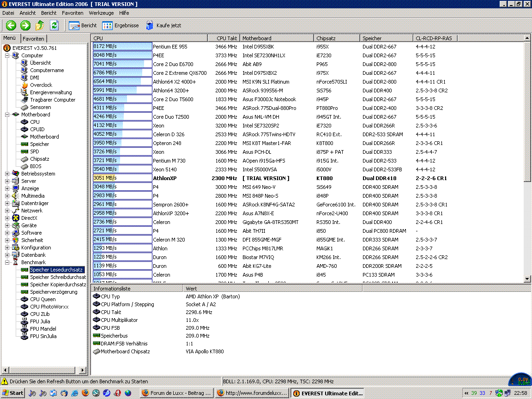Select the BIOS tree icon
532x399 pixels.
tap(24, 166)
